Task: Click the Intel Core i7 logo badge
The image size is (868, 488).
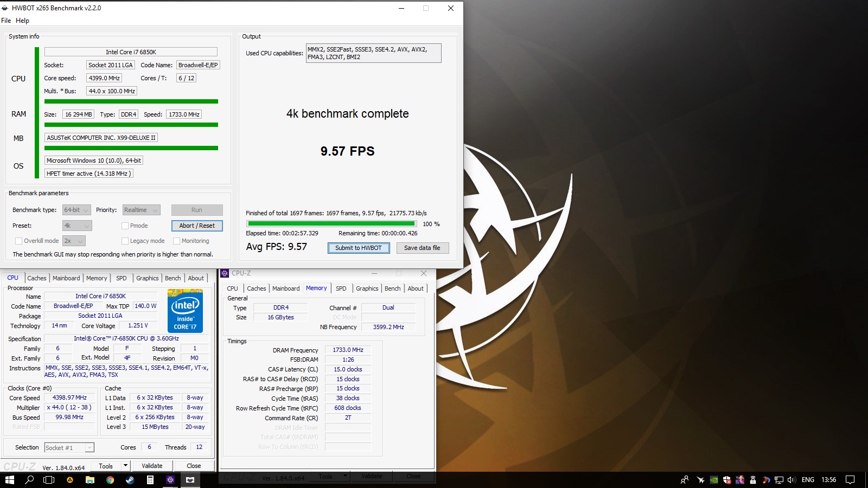Action: [185, 311]
